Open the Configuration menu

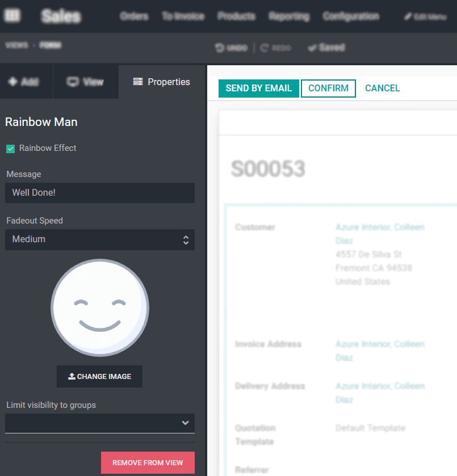coord(350,16)
